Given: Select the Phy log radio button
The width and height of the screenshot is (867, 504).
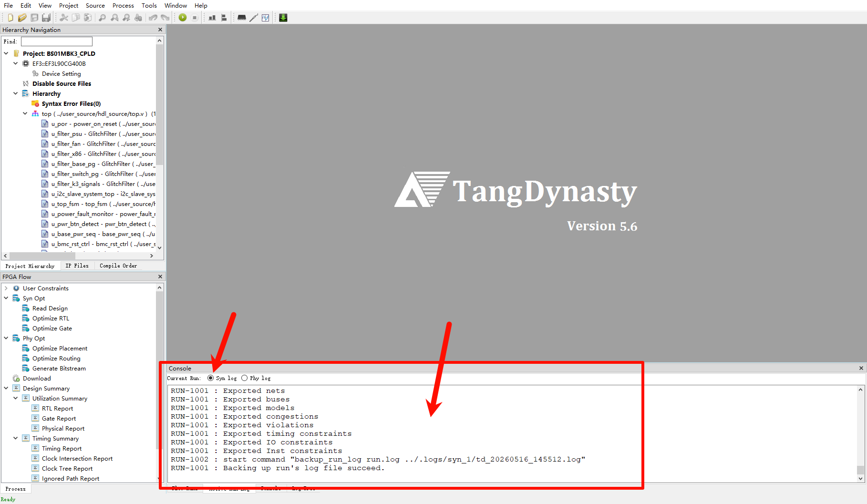Looking at the screenshot, I should [x=245, y=378].
